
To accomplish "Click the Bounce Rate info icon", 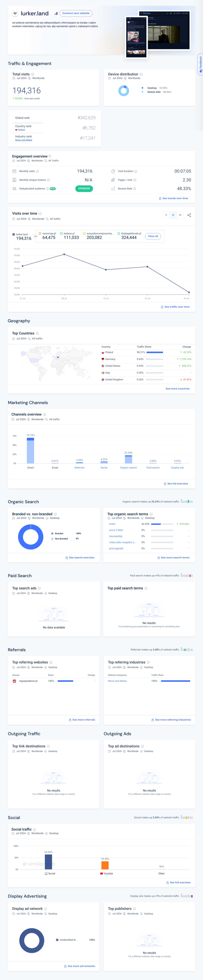I will (x=135, y=189).
